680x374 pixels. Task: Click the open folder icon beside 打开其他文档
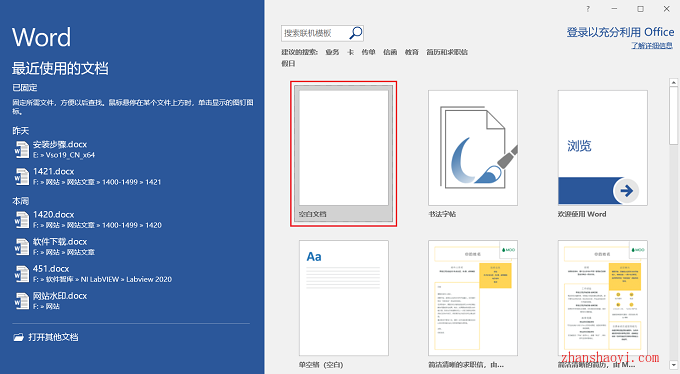pos(18,337)
